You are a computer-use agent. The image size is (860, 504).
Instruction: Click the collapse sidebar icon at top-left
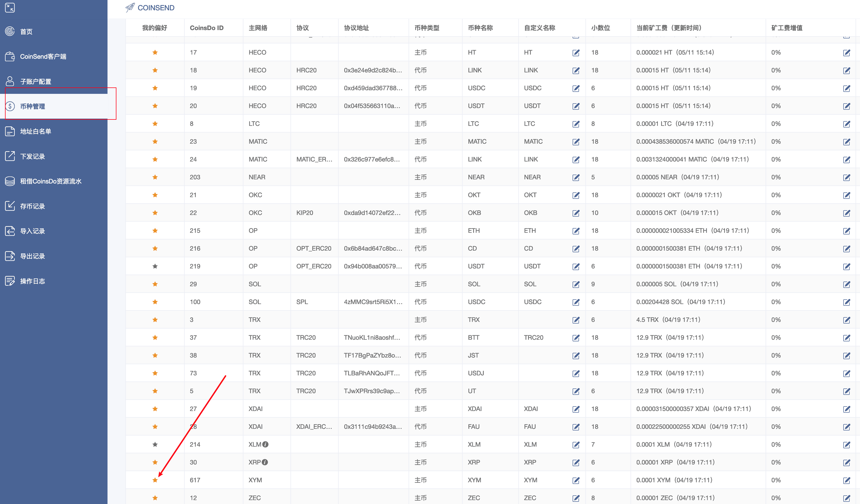coord(10,8)
